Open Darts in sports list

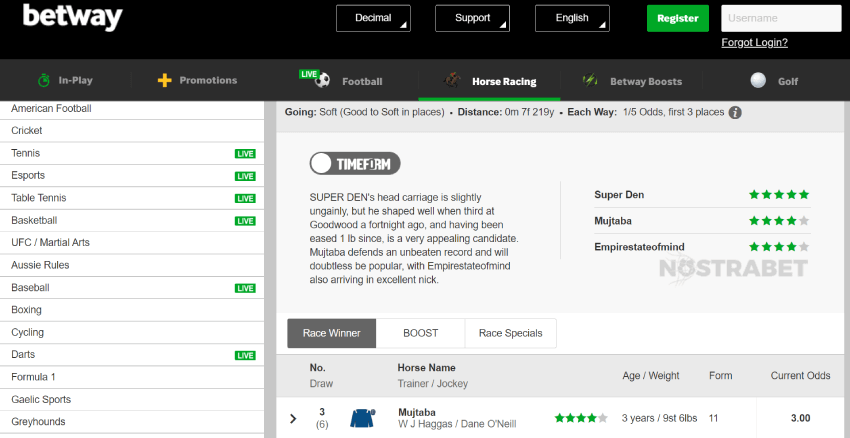(x=132, y=355)
